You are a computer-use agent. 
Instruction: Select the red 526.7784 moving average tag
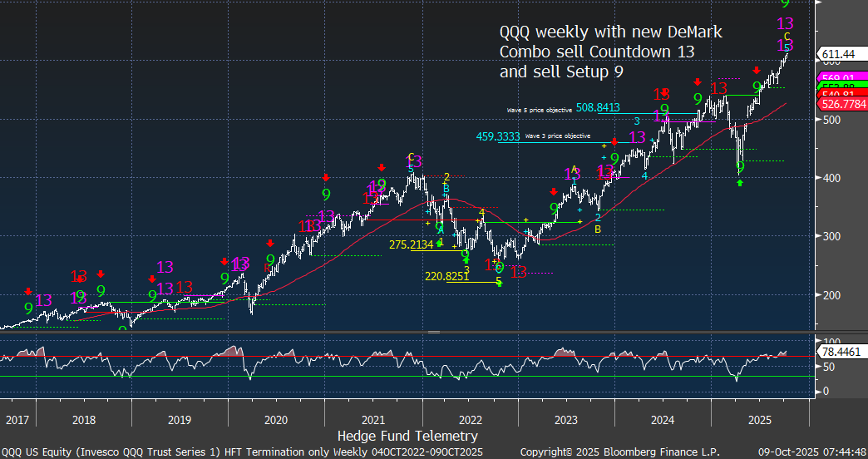843,104
